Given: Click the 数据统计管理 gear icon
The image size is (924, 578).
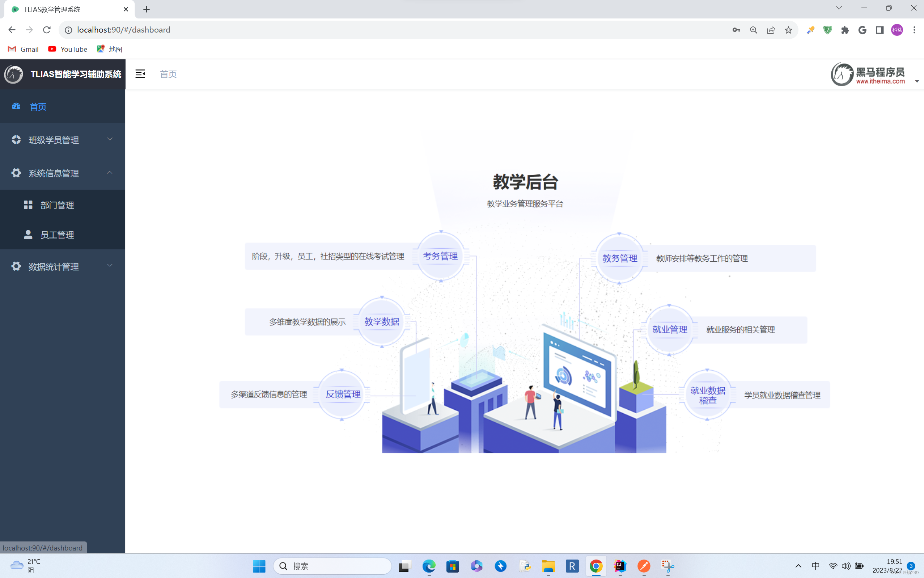Looking at the screenshot, I should pyautogui.click(x=16, y=266).
